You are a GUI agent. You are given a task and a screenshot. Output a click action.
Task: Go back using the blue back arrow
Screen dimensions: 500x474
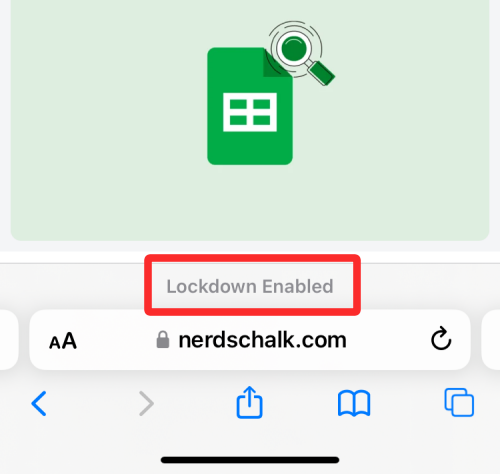coord(39,403)
